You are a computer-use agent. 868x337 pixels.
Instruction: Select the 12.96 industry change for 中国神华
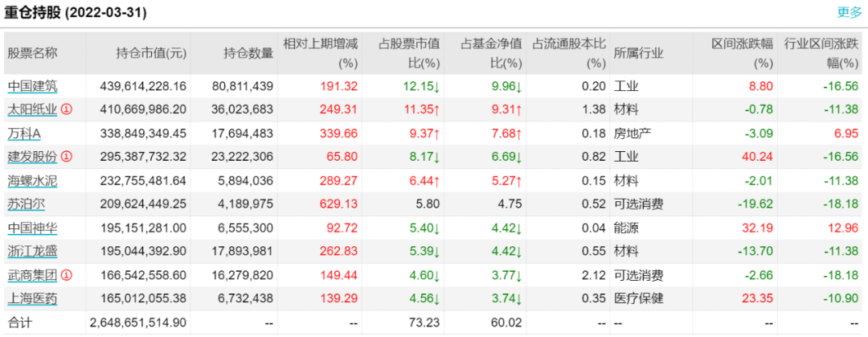[x=844, y=228]
